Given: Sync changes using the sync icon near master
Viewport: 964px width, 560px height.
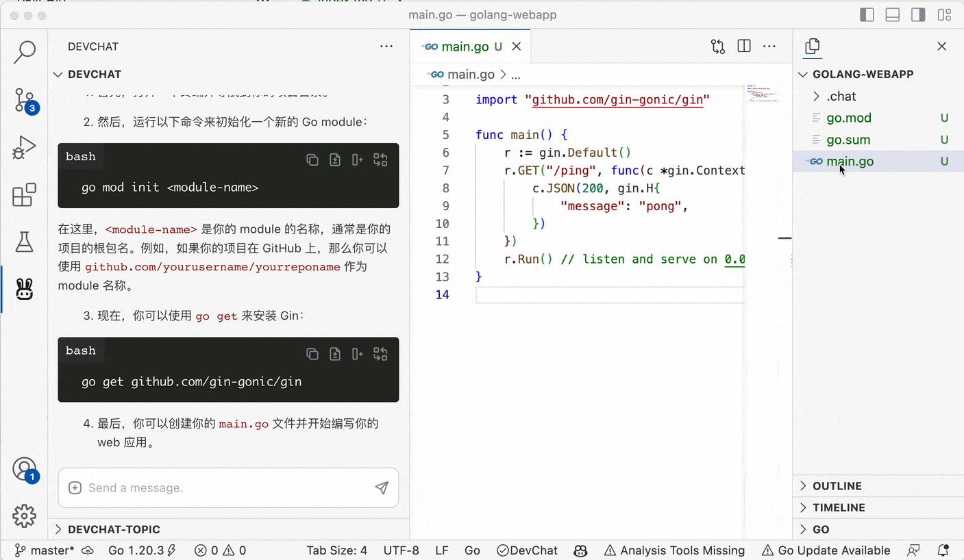Looking at the screenshot, I should [88, 550].
